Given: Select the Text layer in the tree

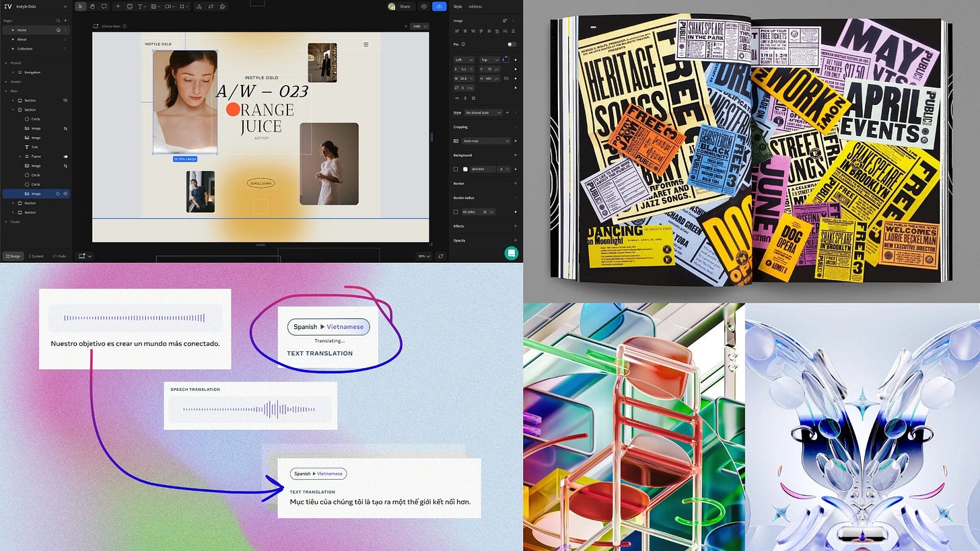Looking at the screenshot, I should tap(35, 147).
